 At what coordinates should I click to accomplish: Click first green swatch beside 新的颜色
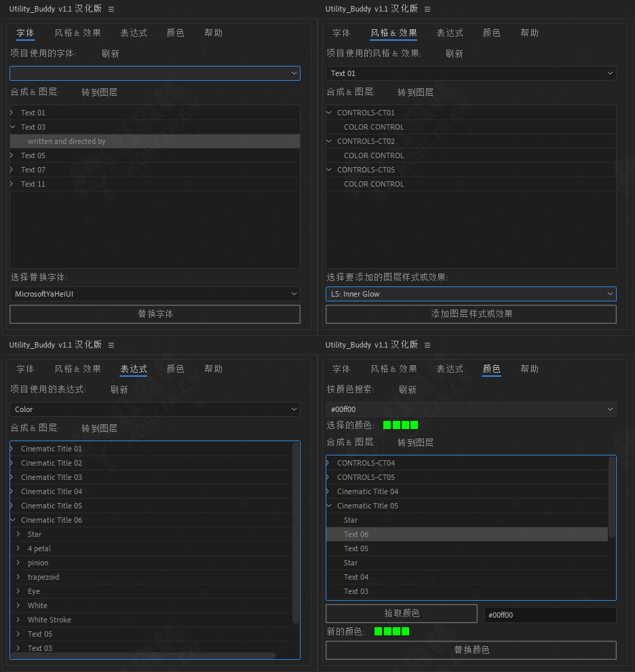379,631
